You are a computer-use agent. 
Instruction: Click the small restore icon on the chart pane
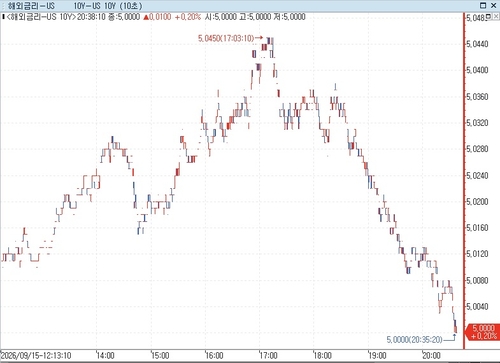click(489, 16)
